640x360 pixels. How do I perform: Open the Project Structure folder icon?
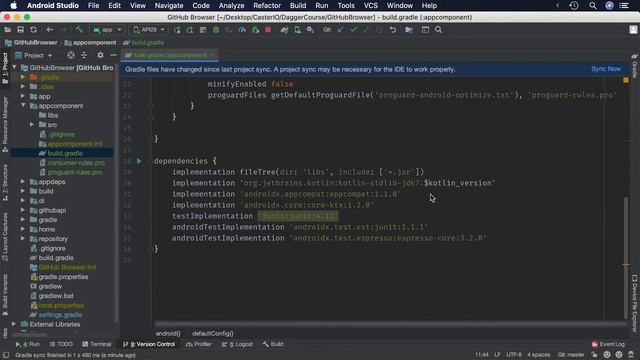point(409,30)
